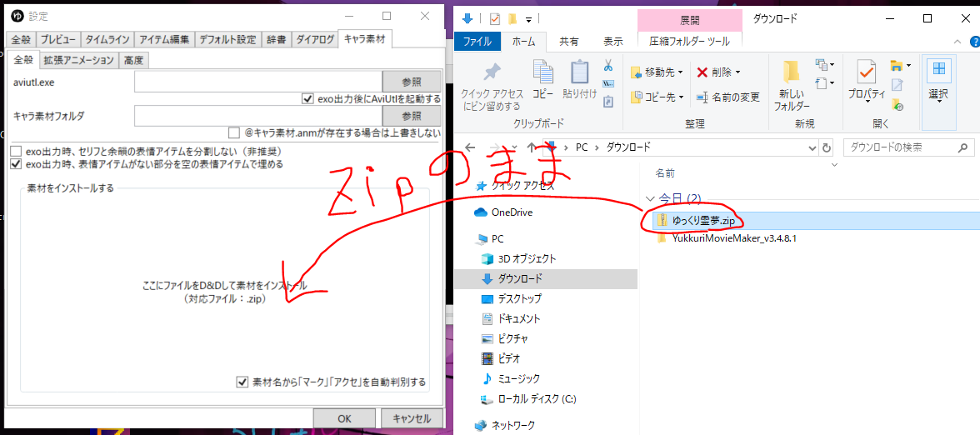980x435 pixels.
Task: Click ダウンロードの検索 search box
Action: [908, 148]
